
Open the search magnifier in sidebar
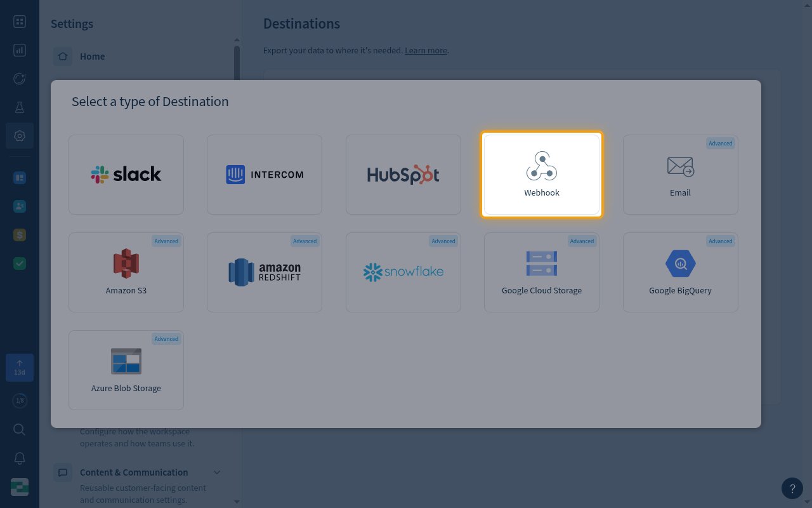(x=20, y=430)
